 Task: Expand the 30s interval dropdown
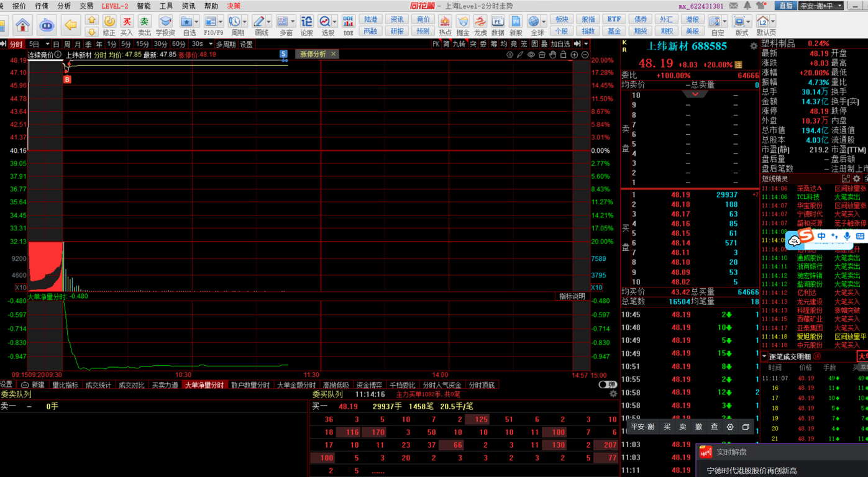[x=211, y=44]
